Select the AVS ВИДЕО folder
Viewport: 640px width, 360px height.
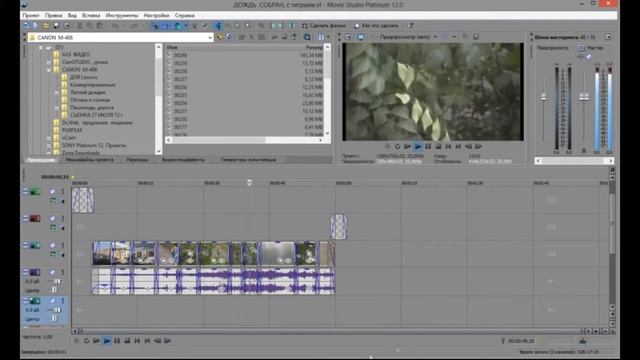pyautogui.click(x=76, y=54)
